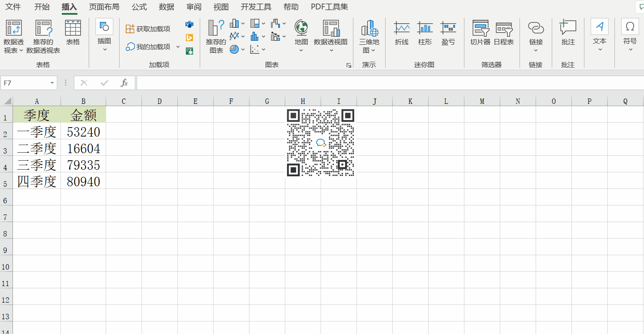The height and width of the screenshot is (334, 644).
Task: Click 获取加载项 (get add-ins)
Action: click(148, 29)
